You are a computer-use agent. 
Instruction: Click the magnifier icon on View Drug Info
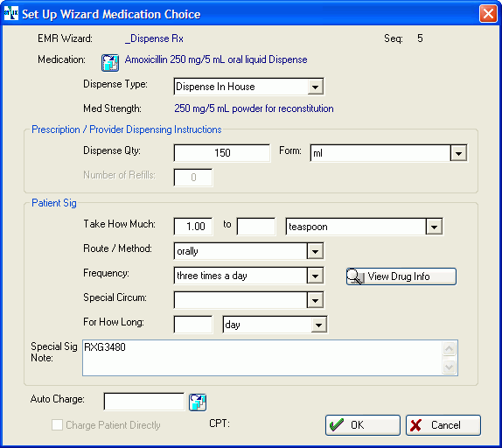tap(356, 276)
